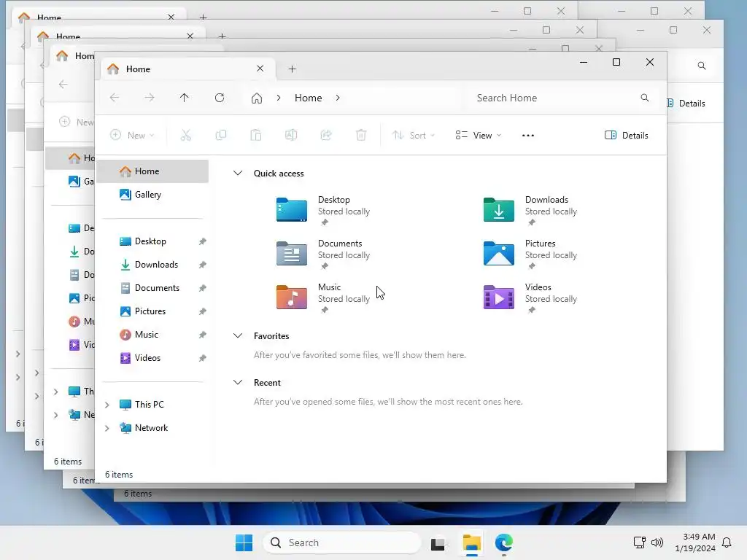
Task: Select Gallery in the navigation pane
Action: point(152,195)
